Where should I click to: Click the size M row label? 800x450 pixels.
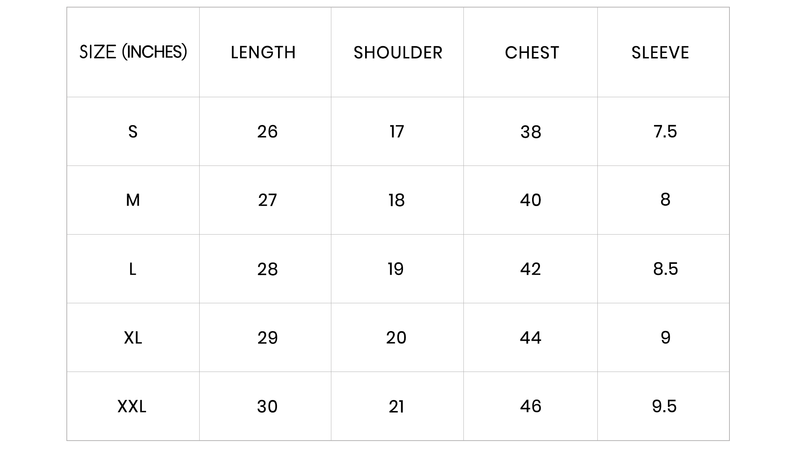(x=133, y=200)
